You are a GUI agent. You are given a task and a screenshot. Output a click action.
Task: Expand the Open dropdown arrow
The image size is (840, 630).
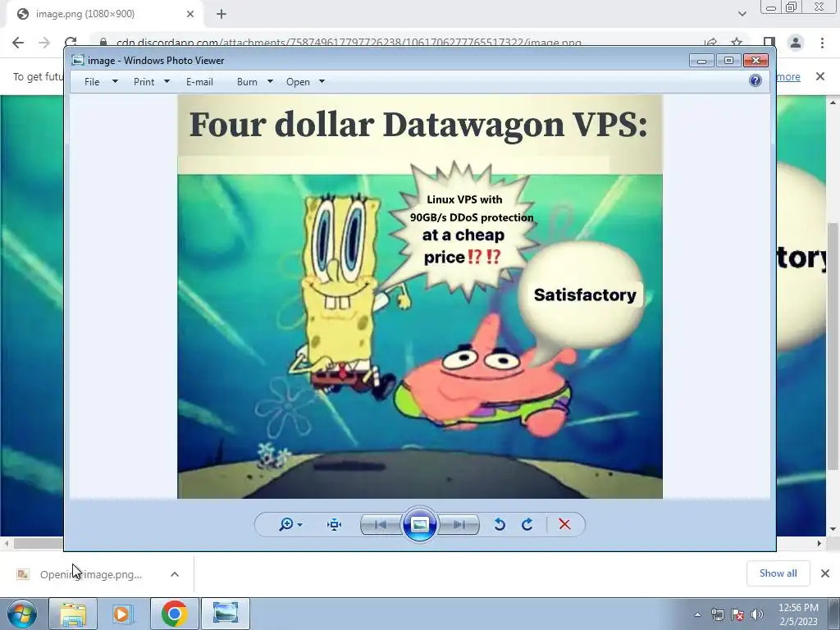(322, 81)
